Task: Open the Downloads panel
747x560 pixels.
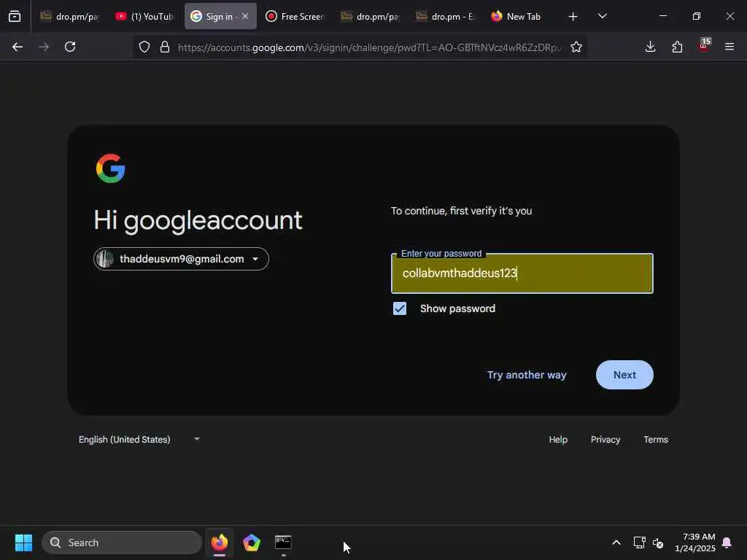Action: coord(650,47)
